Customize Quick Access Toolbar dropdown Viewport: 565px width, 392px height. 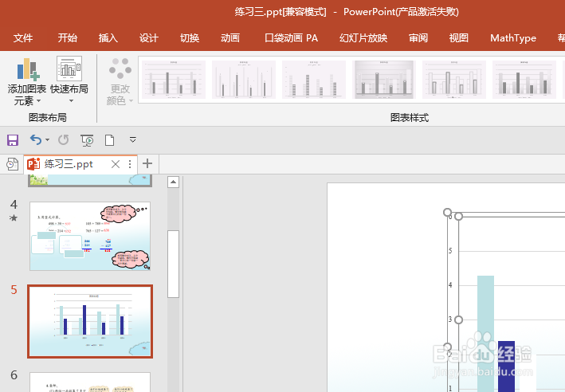(132, 139)
